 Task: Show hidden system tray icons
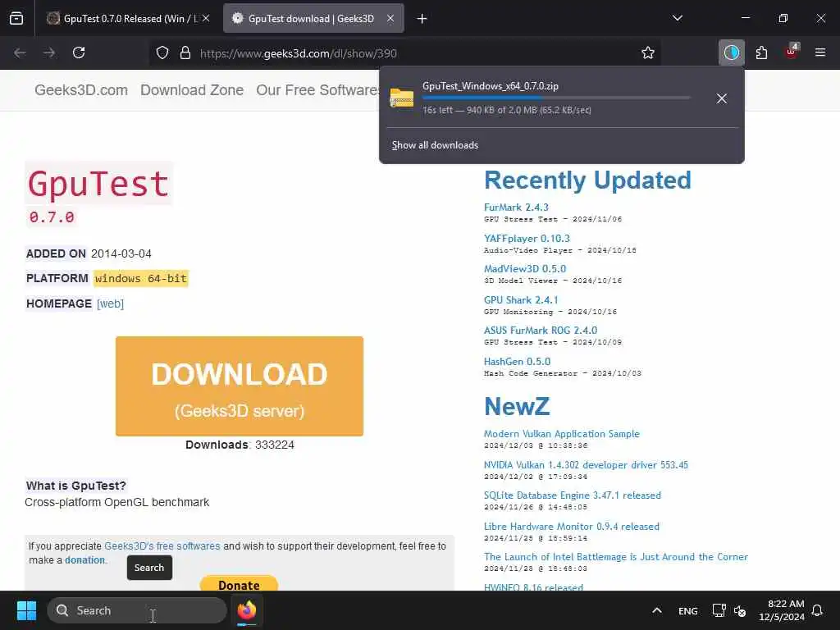click(657, 610)
